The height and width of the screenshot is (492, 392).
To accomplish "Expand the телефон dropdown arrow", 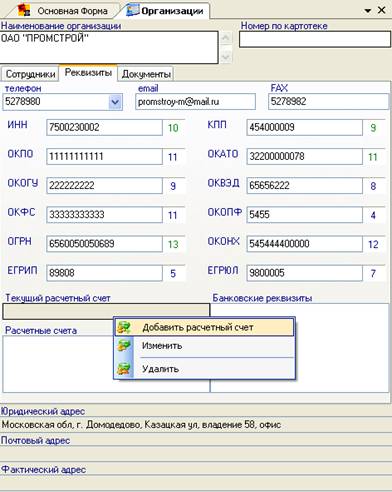I will coord(115,102).
